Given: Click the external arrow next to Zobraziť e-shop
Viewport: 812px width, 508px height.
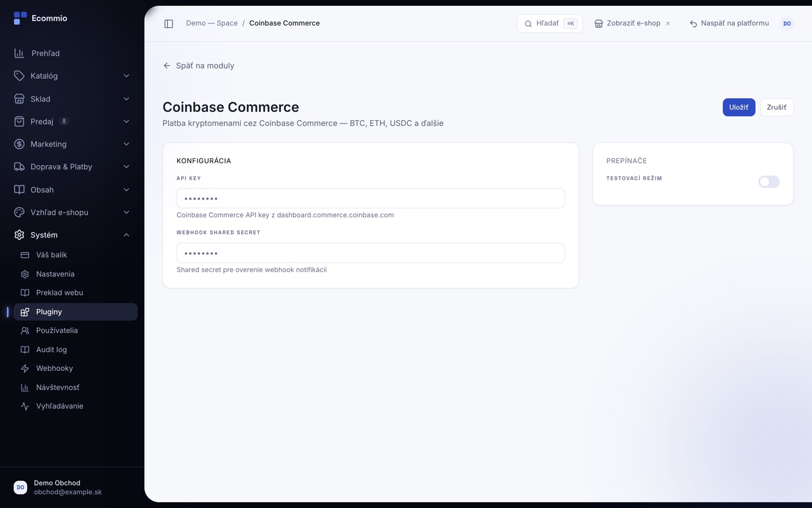Looking at the screenshot, I should coord(668,24).
